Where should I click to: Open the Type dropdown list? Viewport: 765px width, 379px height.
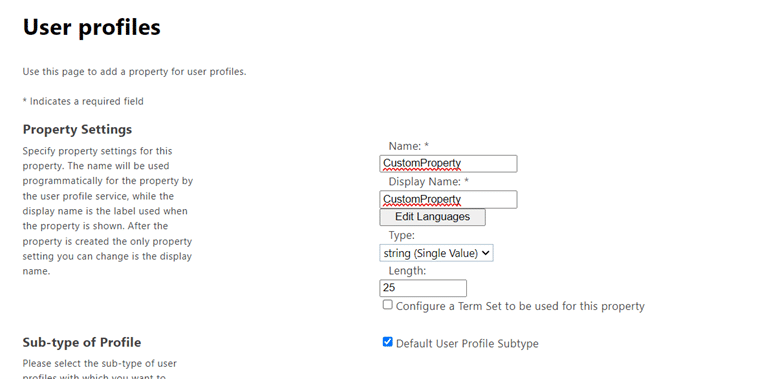click(x=436, y=253)
